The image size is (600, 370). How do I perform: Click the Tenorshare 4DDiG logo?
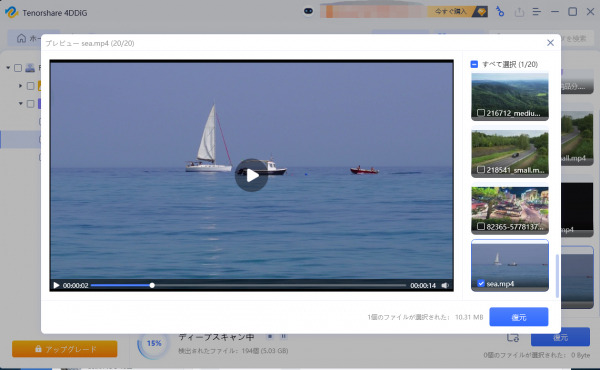pos(11,12)
